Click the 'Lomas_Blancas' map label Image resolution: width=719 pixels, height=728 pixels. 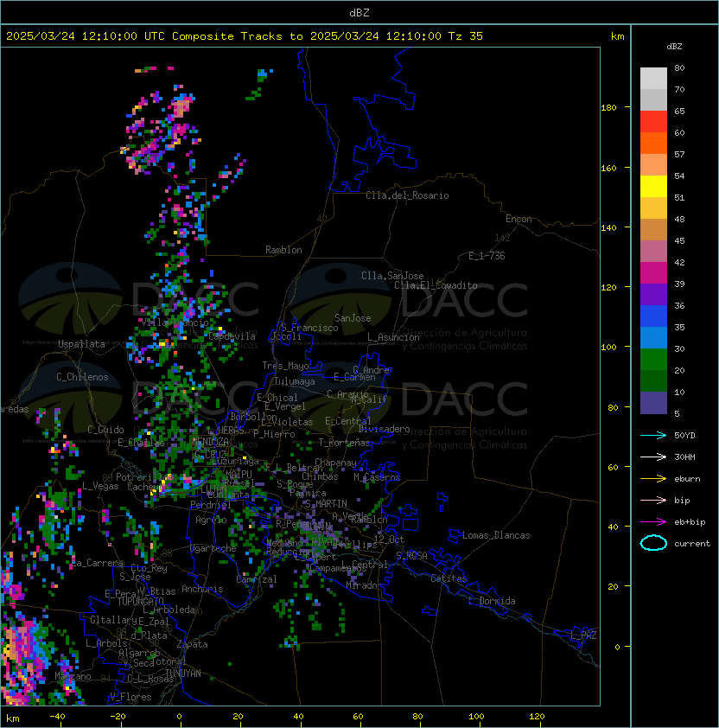[496, 535]
